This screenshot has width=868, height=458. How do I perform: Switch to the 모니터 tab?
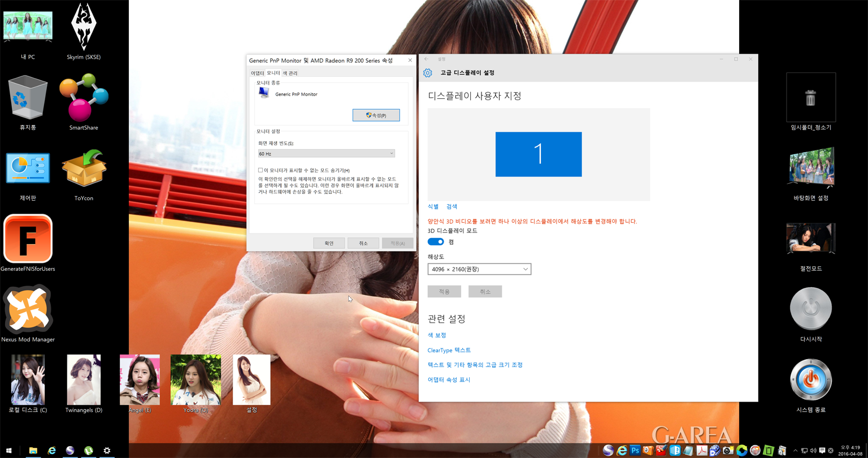pos(274,73)
